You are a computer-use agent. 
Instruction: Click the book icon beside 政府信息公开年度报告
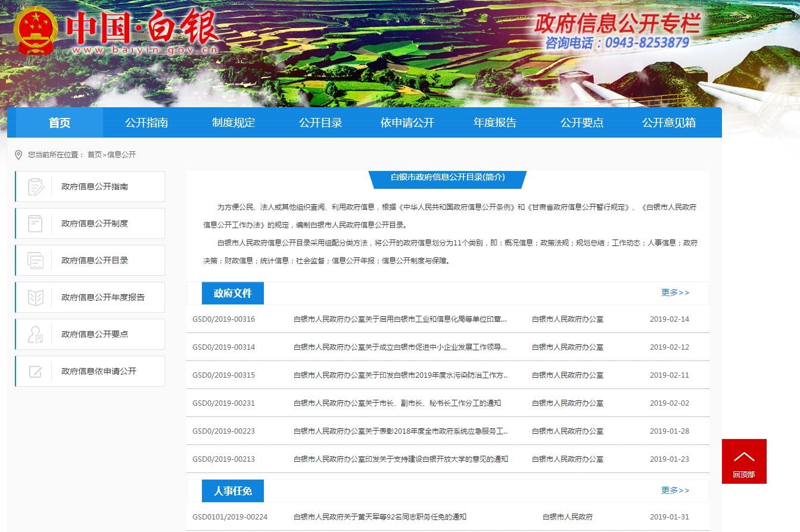(36, 297)
